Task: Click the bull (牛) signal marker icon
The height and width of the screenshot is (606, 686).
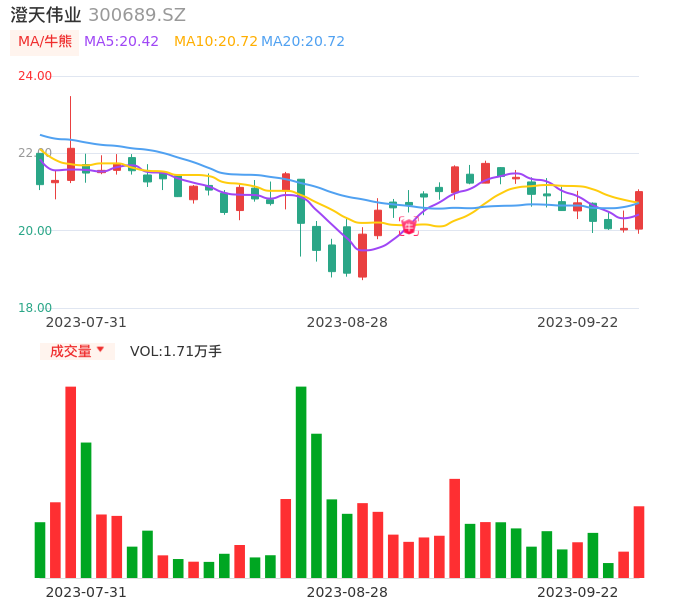Action: click(409, 227)
